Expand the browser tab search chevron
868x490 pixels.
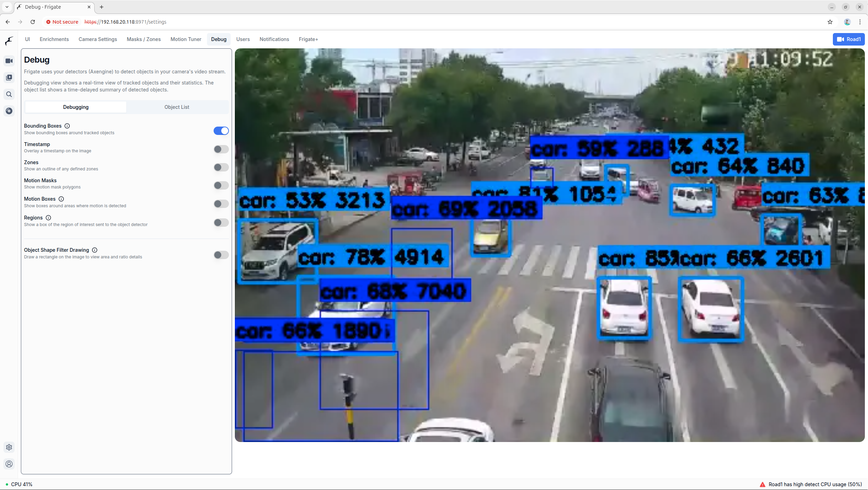(x=7, y=7)
